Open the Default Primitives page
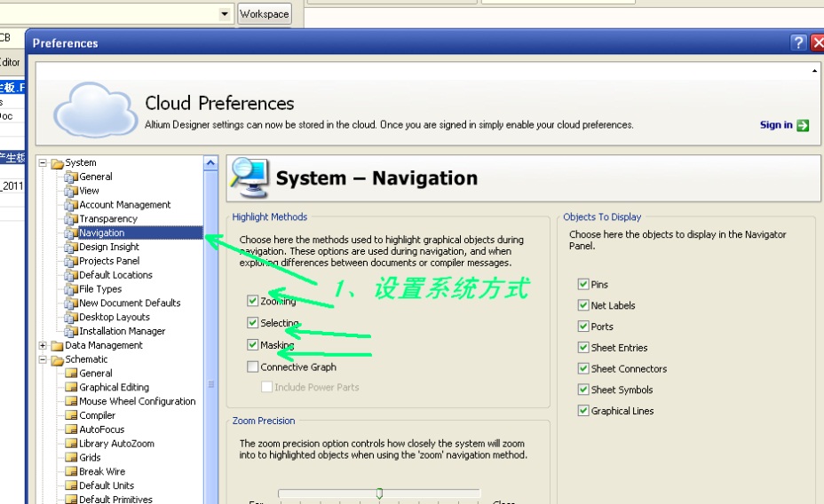Viewport: 824px width, 504px height. (115, 500)
